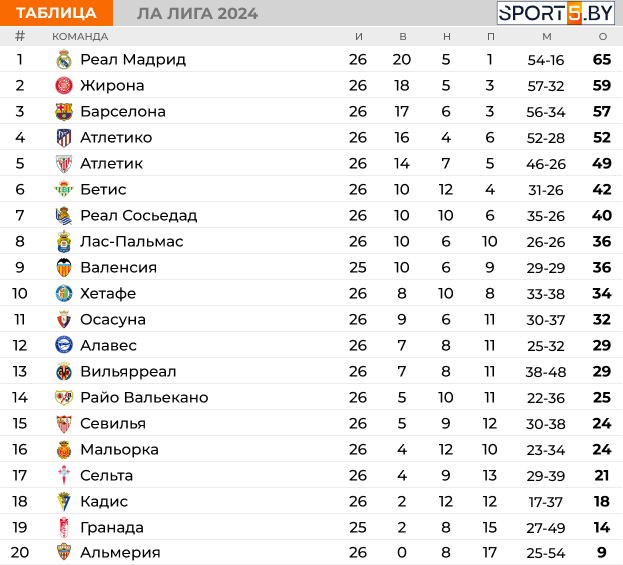Click the Villarreal yellow crest
The image size is (623, 565).
(64, 372)
